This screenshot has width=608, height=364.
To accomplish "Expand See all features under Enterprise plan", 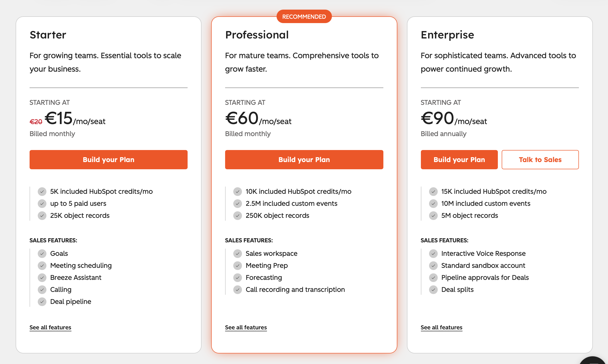I will click(x=441, y=327).
